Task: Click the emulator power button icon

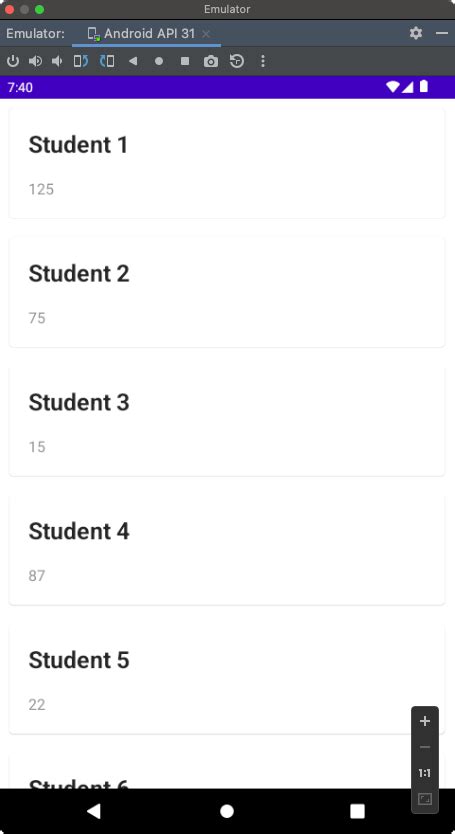Action: pos(13,61)
